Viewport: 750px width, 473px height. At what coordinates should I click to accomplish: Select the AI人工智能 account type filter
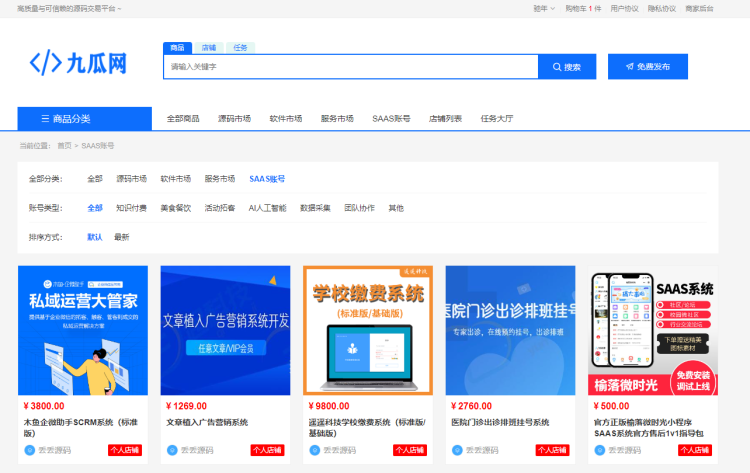[x=267, y=208]
